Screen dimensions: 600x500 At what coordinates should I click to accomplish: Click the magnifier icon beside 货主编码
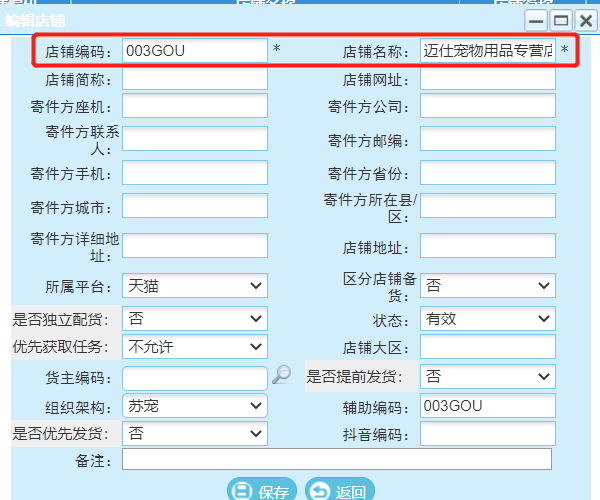pos(282,375)
